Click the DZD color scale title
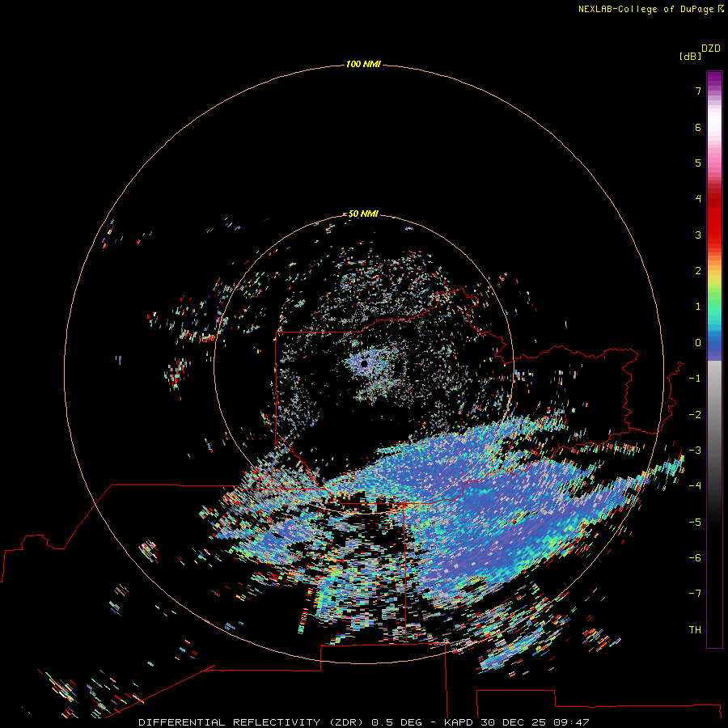Screen dimensions: 728x728 tap(711, 49)
